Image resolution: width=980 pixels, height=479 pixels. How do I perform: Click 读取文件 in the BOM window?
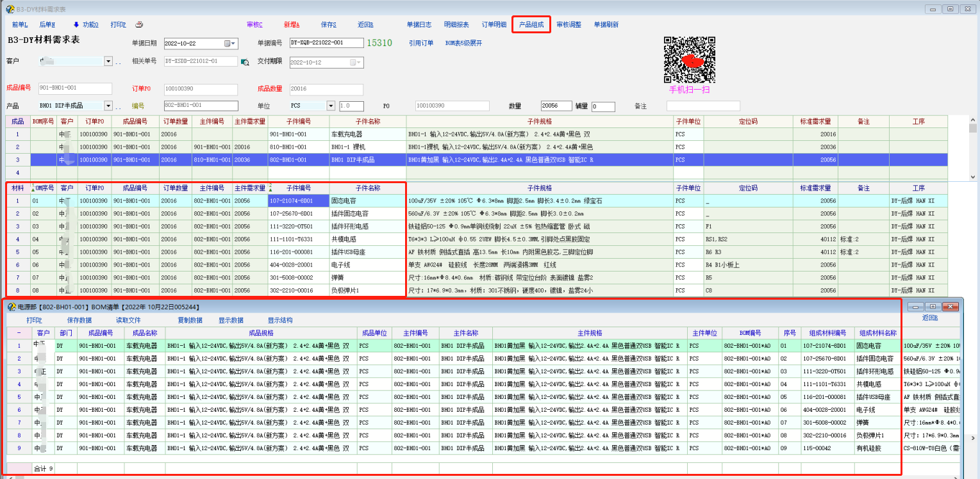(128, 320)
